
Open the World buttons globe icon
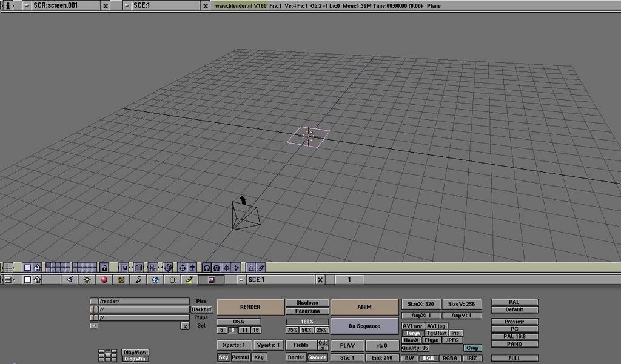[x=156, y=280]
